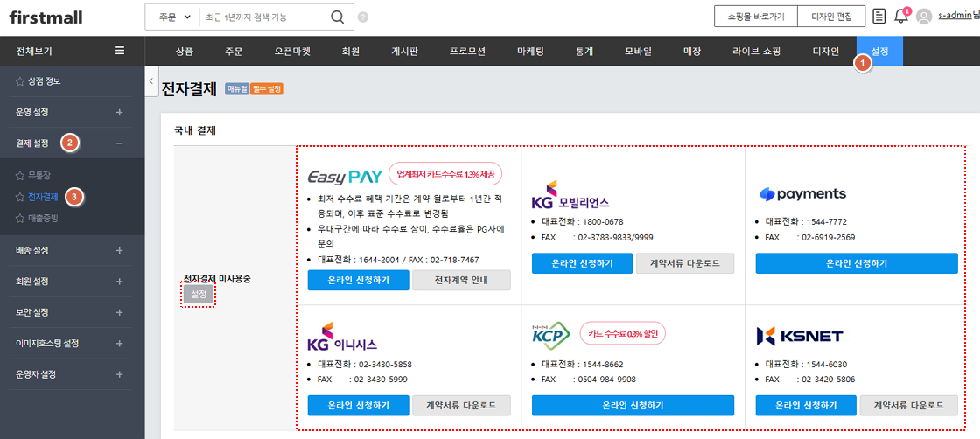Apply online for KG 이니시스
Viewport: 980px width, 439px height.
(x=358, y=405)
